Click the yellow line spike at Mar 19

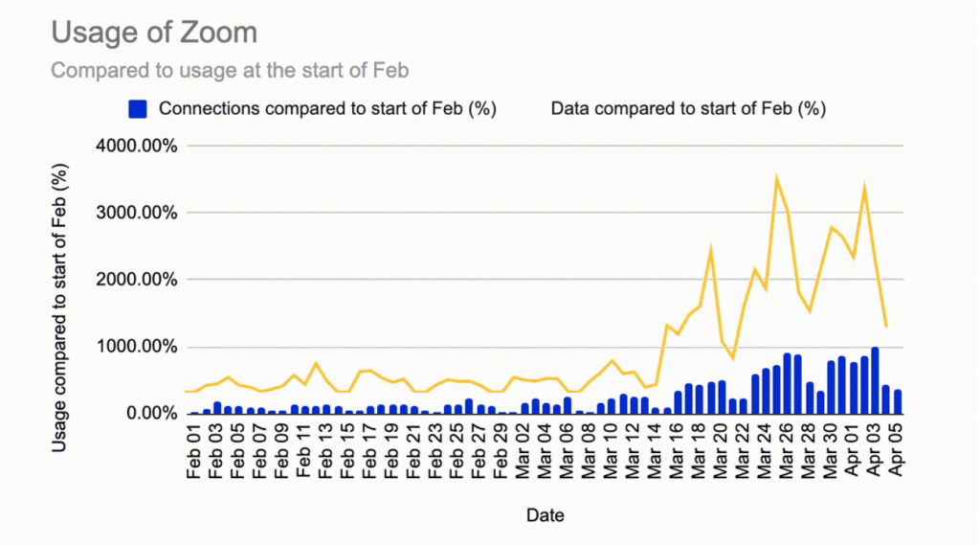[711, 251]
